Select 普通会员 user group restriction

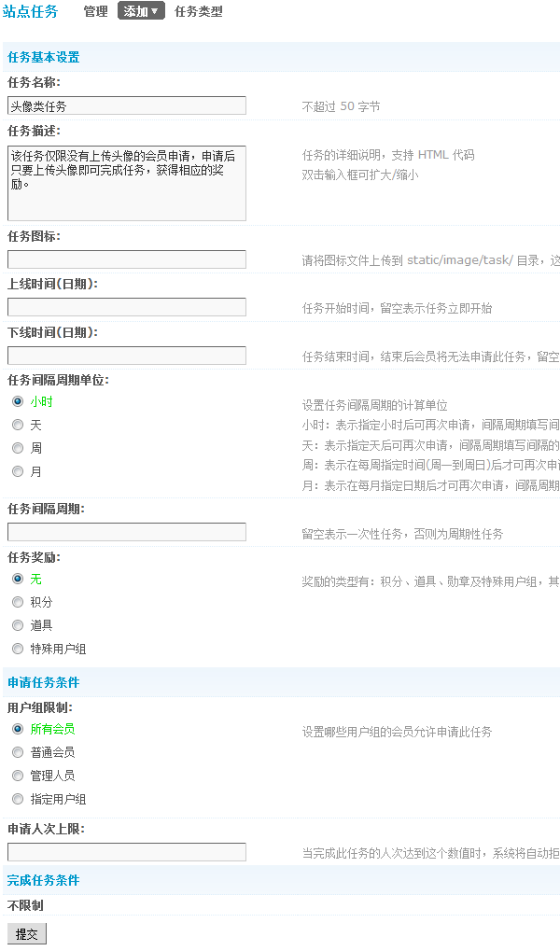(x=18, y=752)
